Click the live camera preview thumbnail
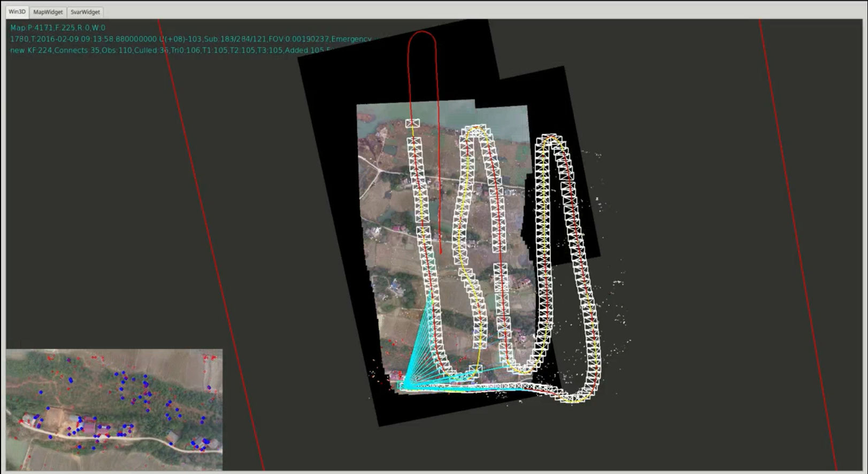 pos(114,410)
